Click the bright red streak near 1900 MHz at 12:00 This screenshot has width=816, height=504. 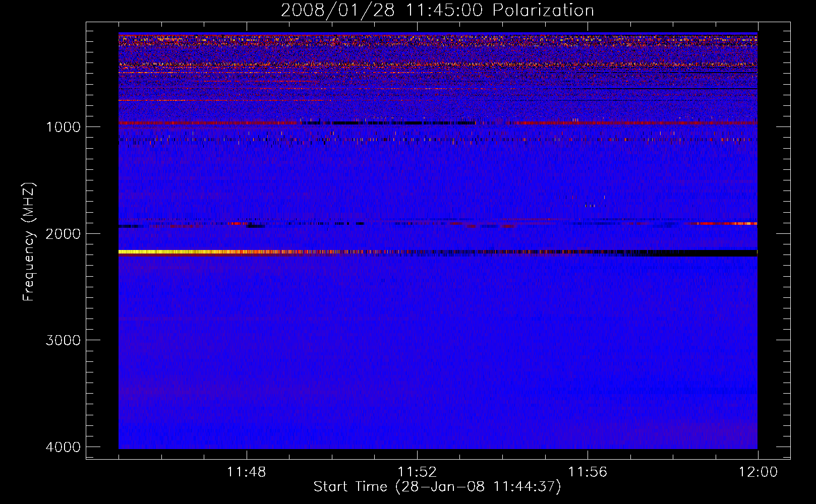(726, 223)
